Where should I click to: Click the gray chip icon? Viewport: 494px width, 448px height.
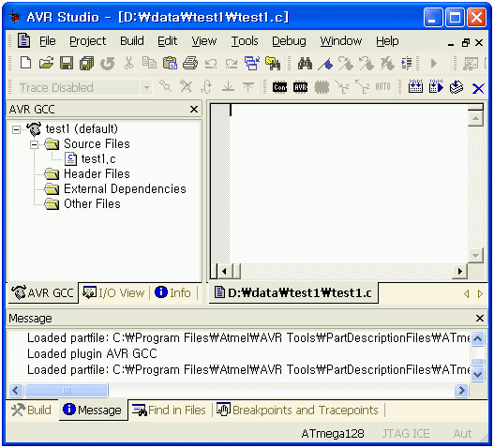point(322,87)
